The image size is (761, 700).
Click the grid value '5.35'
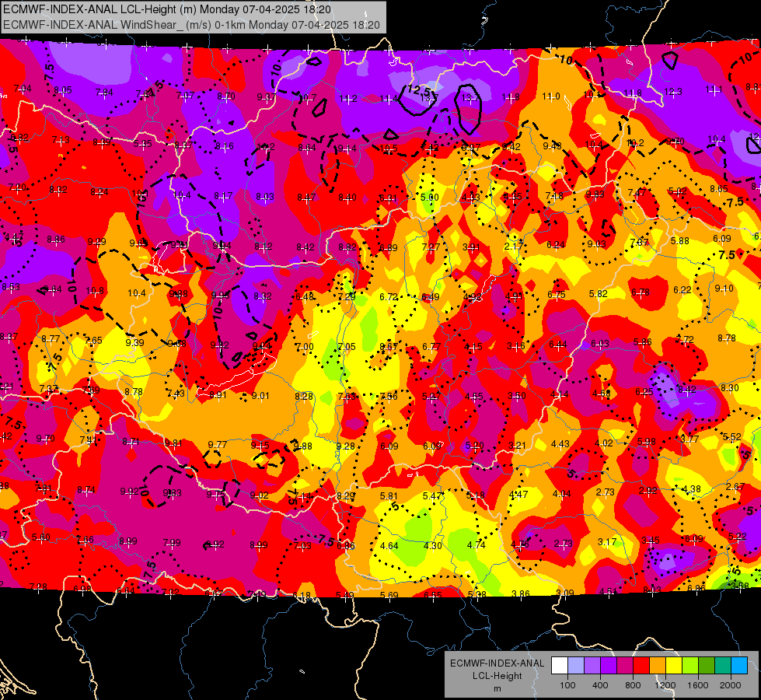click(x=143, y=143)
